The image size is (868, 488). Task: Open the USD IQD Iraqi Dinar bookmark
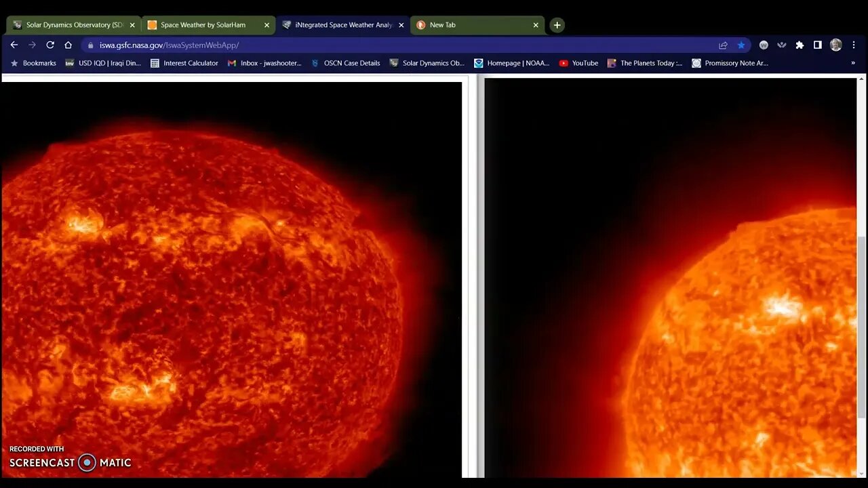tap(103, 63)
